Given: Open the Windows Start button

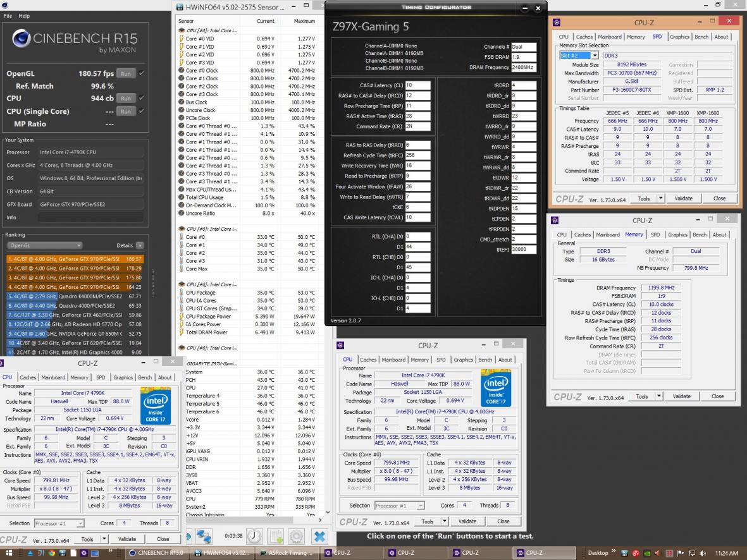Looking at the screenshot, I should (x=9, y=552).
